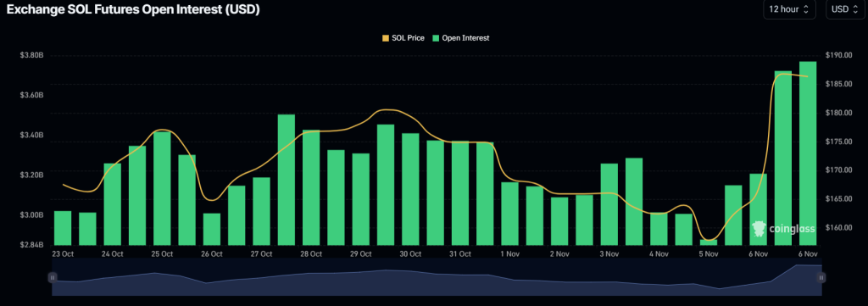Viewport: 868px width, 306px height.
Task: Click the 28 Oct date label
Action: (x=311, y=254)
